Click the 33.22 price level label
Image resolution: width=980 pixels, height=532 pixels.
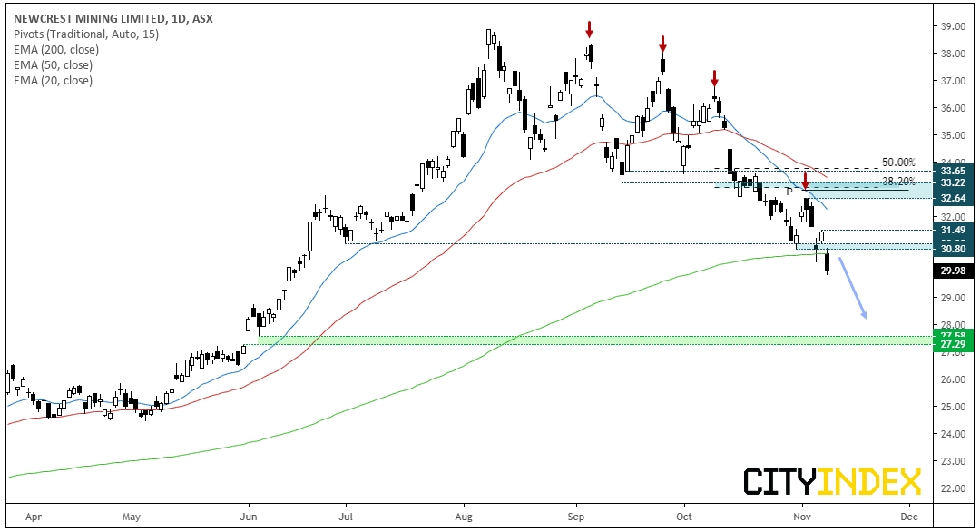(953, 182)
